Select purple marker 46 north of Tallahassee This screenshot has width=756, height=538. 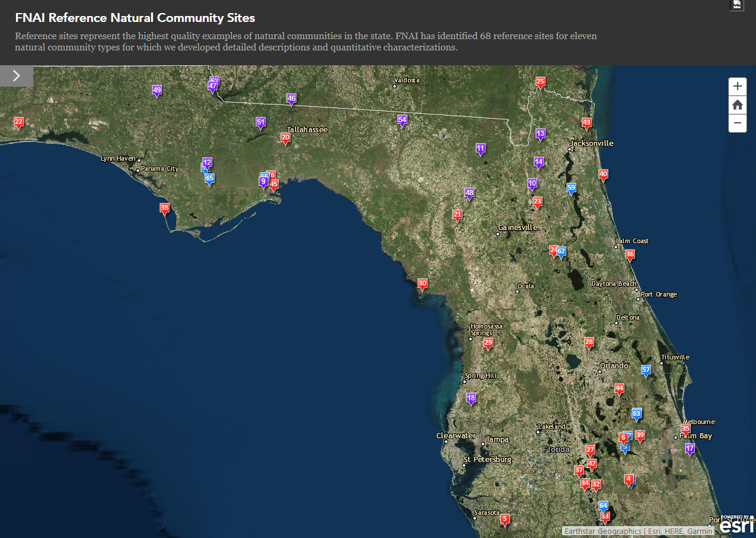pyautogui.click(x=291, y=98)
